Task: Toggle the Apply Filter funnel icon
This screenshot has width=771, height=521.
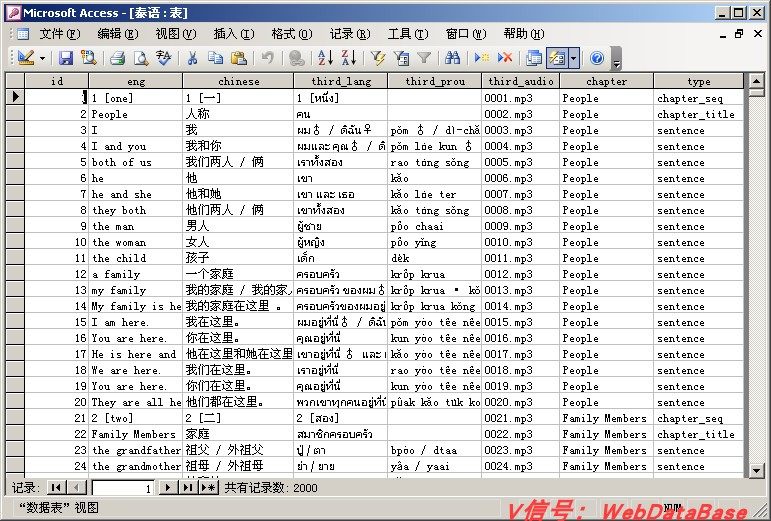Action: pos(424,58)
